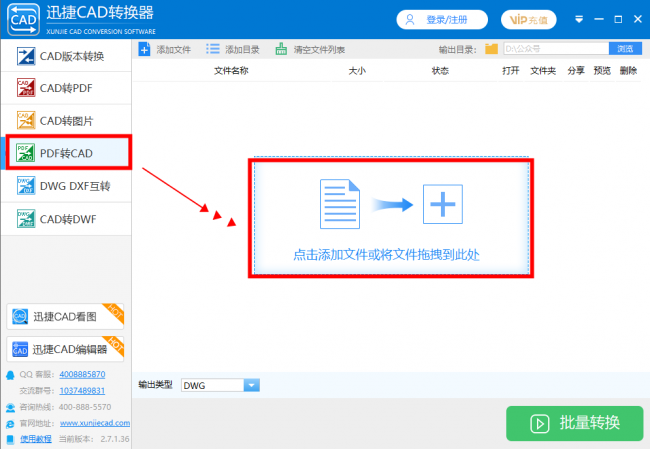Viewport: 650px width, 449px height.
Task: Click the 咨询热线 support icon
Action: pos(10,408)
